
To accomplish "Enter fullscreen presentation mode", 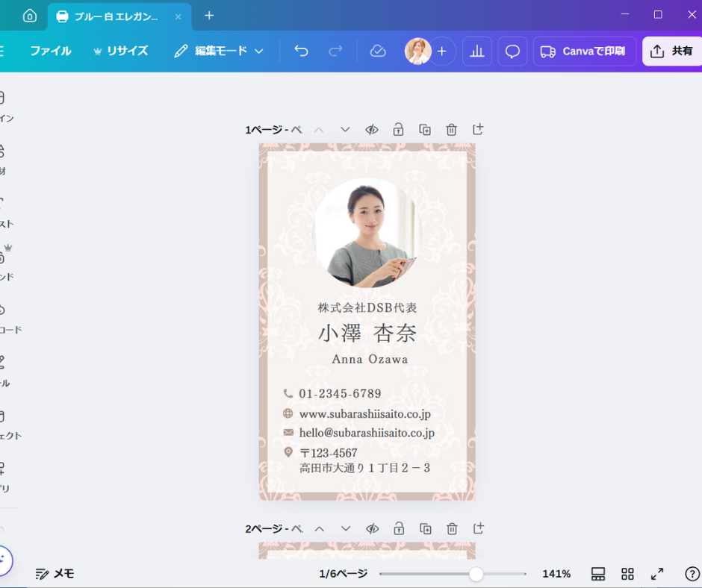I will (657, 574).
